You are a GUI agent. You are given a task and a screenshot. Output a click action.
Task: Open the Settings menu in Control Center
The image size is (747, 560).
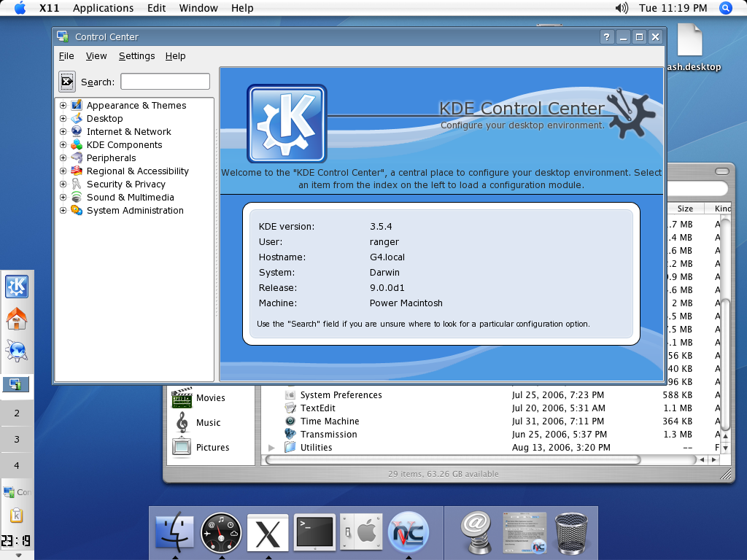pos(136,56)
